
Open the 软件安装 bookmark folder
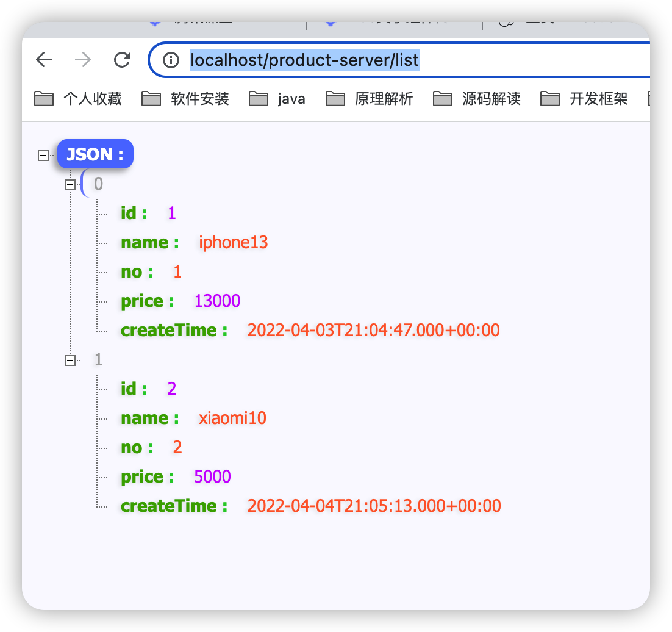pos(185,99)
